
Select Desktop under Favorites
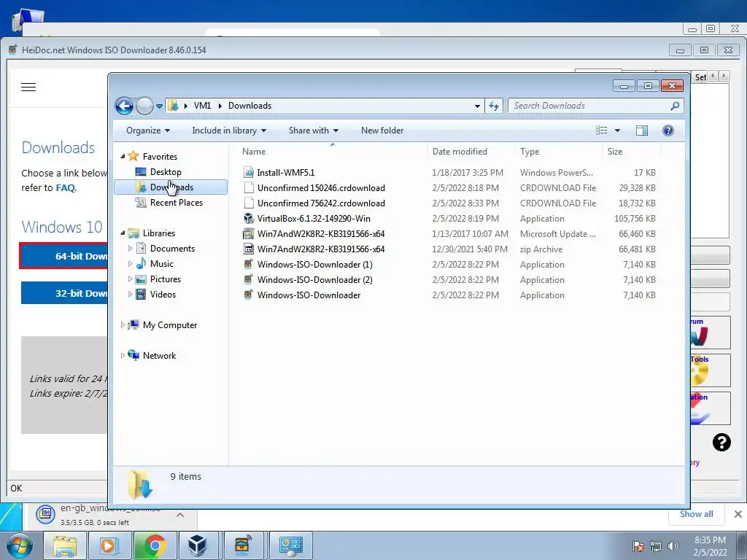coord(166,172)
